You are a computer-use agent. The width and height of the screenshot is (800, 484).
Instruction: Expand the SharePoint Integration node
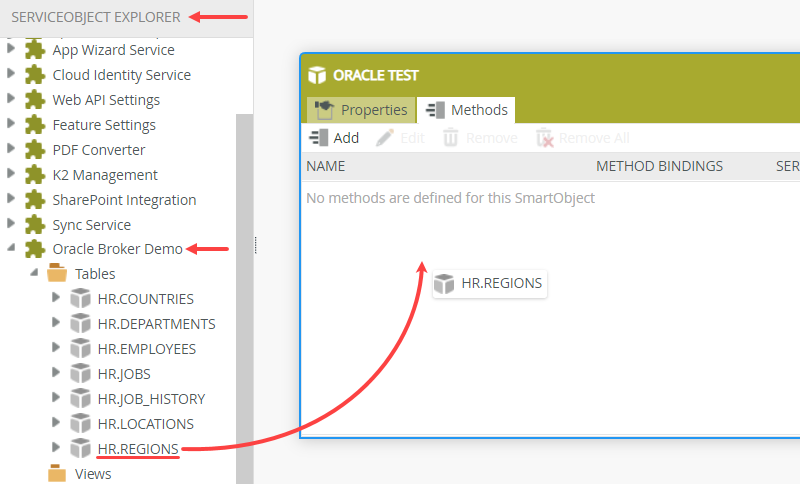[x=11, y=198]
